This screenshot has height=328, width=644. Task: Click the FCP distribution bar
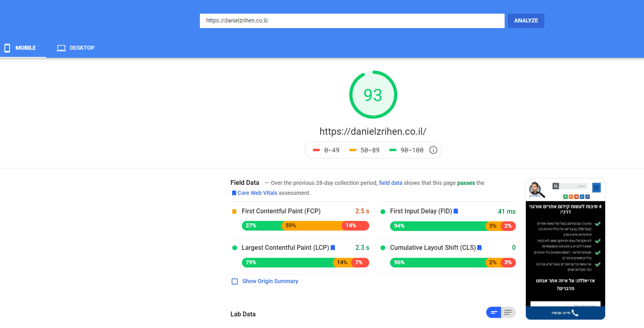[x=306, y=226]
